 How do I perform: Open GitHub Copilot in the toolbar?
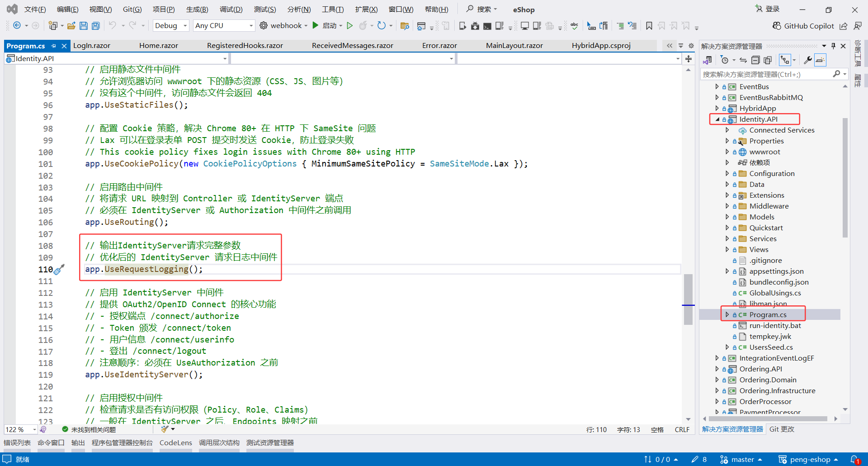coord(803,26)
